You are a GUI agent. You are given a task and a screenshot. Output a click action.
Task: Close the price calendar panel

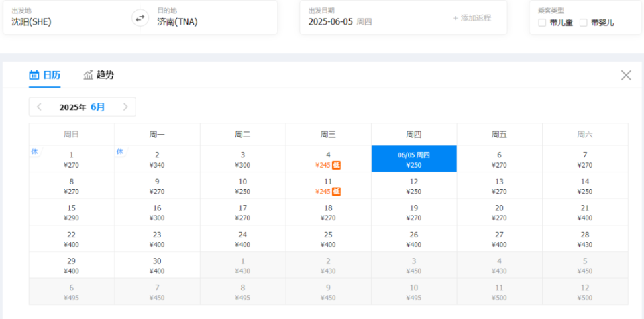coord(626,75)
